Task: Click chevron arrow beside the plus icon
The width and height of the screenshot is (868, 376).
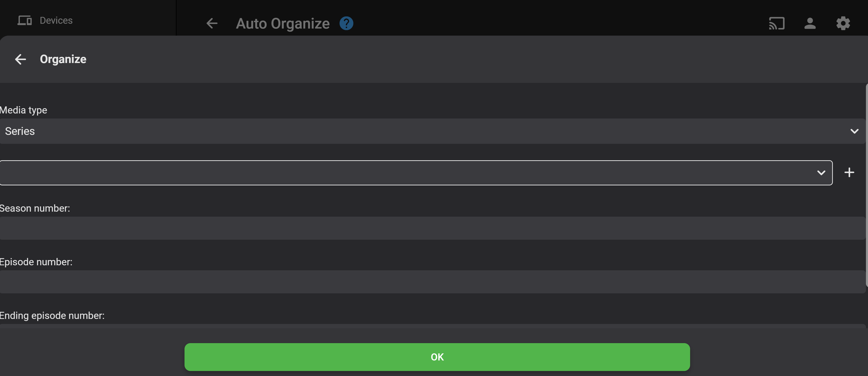Action: click(821, 173)
